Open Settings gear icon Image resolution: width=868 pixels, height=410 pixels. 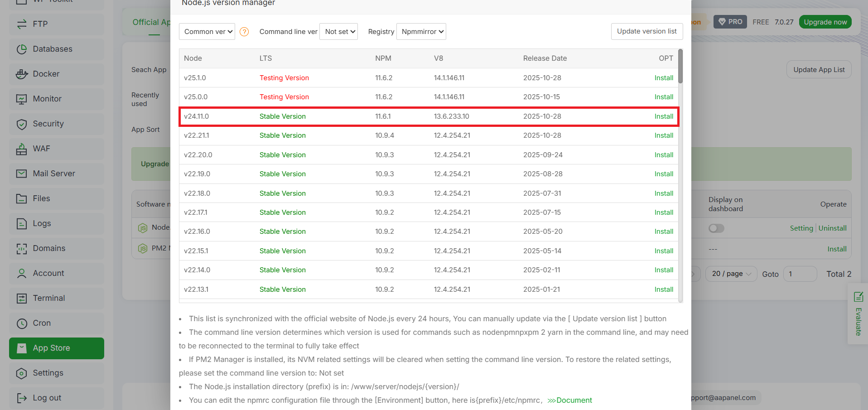(21, 373)
